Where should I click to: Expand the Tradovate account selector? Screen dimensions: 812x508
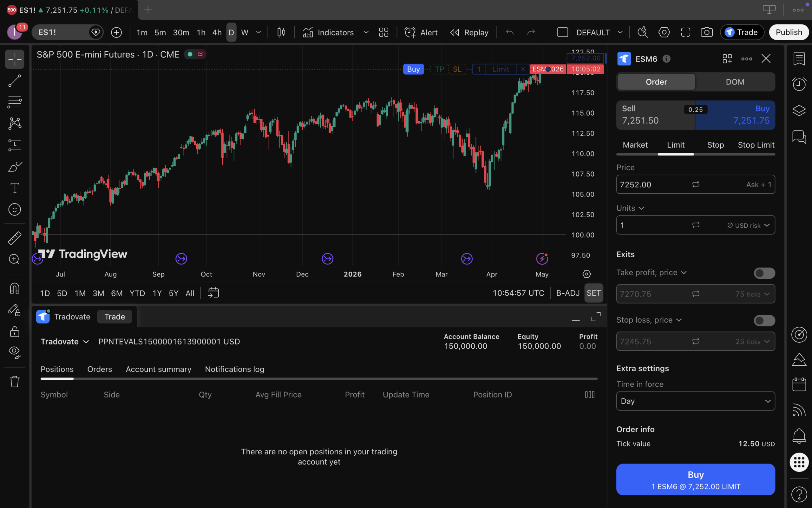point(65,342)
